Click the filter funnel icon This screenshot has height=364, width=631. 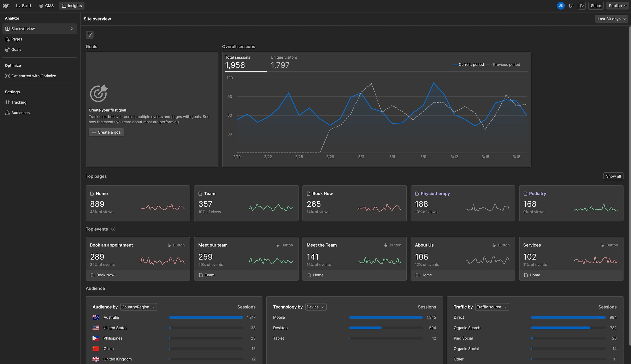90,35
